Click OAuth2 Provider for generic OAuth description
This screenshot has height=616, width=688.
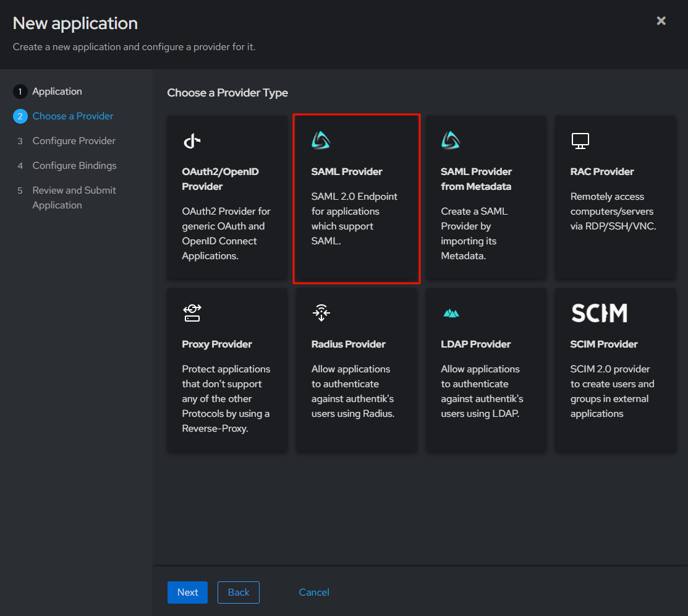point(226,234)
